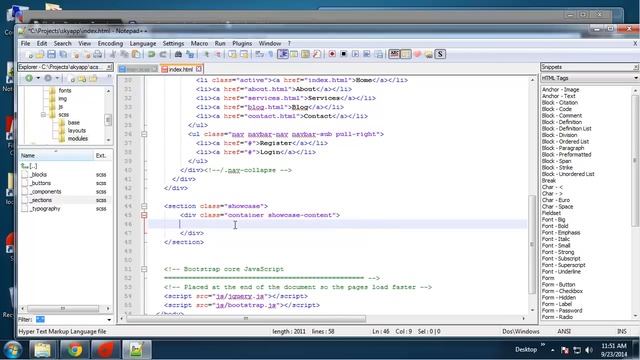Open the Plugins menu
The height and width of the screenshot is (360, 640).
242,43
